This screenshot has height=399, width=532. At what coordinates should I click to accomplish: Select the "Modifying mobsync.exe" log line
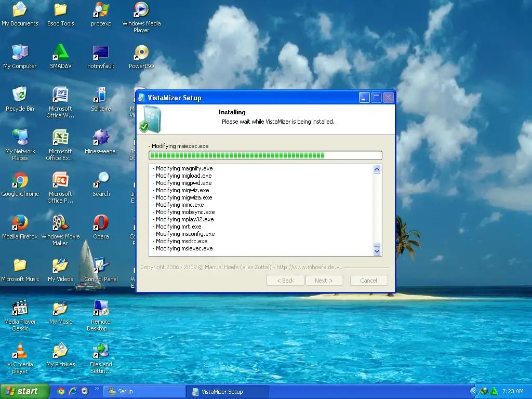pos(183,212)
